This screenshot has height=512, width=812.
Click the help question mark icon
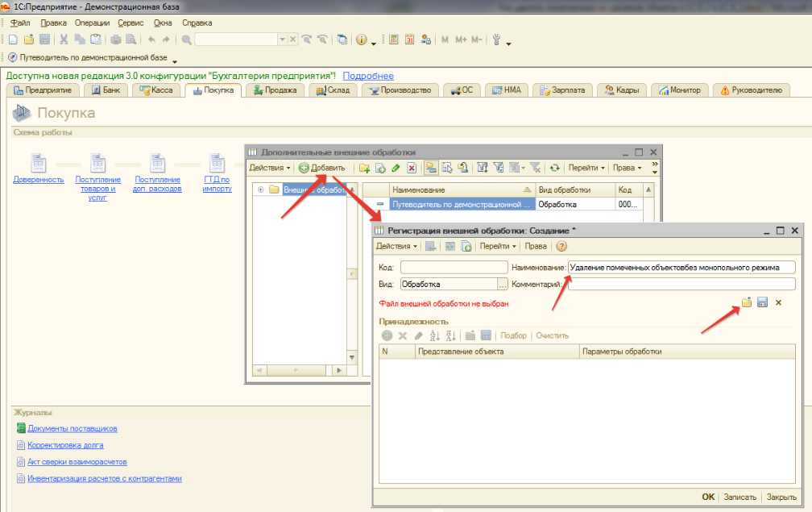(x=561, y=246)
